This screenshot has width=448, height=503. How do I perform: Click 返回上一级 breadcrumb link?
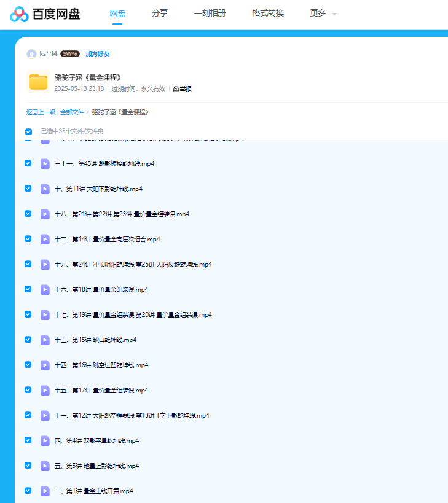pos(41,112)
